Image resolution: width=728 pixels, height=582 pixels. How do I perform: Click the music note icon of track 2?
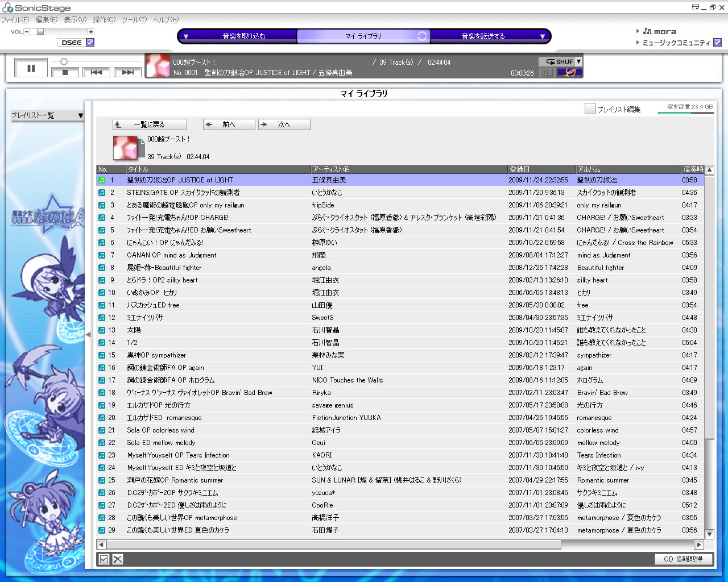tap(102, 193)
